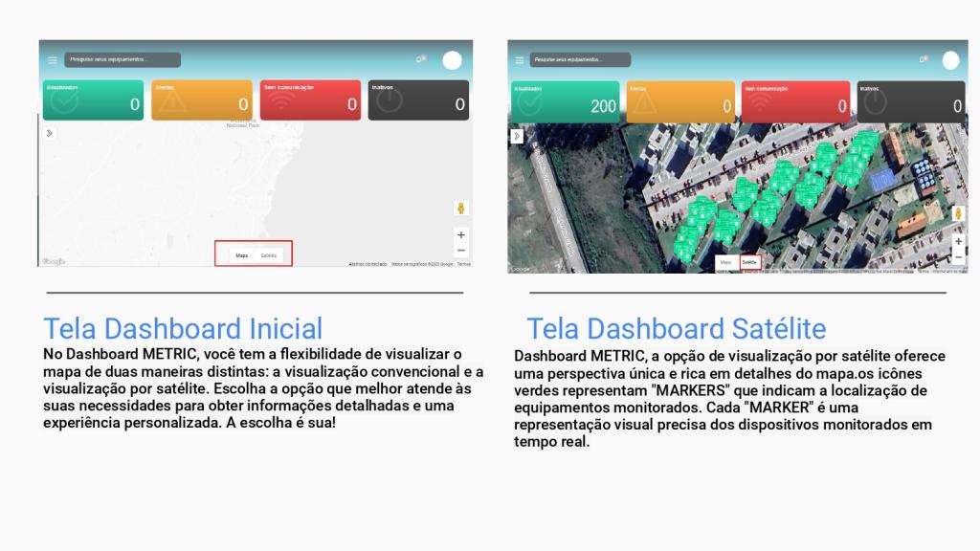The image size is (980, 551).
Task: Click orange Alertas card on satellite dashboard
Action: [x=680, y=102]
